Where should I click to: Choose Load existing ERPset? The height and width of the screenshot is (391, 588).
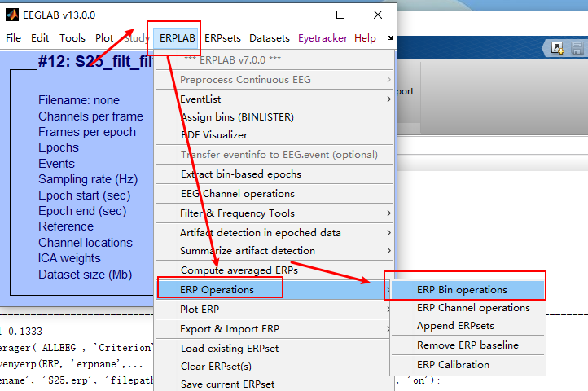(274, 348)
